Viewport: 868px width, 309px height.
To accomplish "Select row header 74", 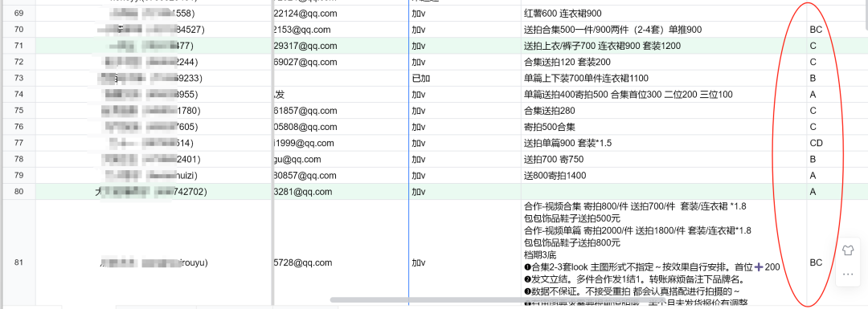I will [x=18, y=95].
